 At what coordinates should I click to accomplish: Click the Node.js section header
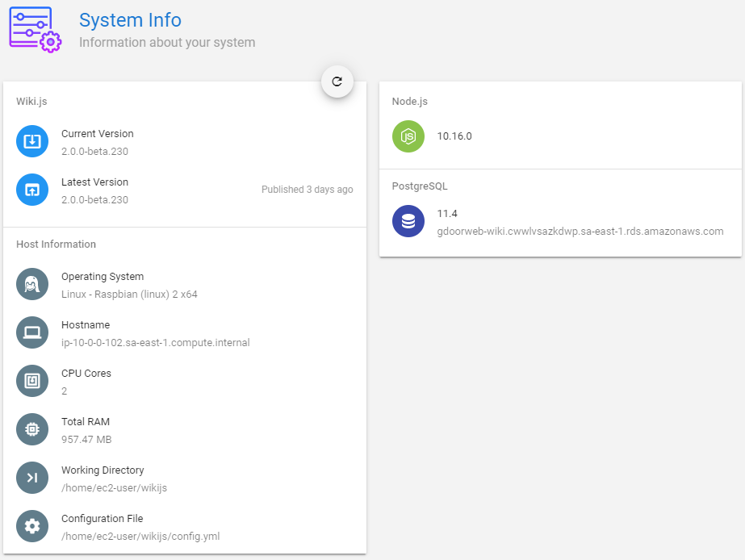(409, 101)
